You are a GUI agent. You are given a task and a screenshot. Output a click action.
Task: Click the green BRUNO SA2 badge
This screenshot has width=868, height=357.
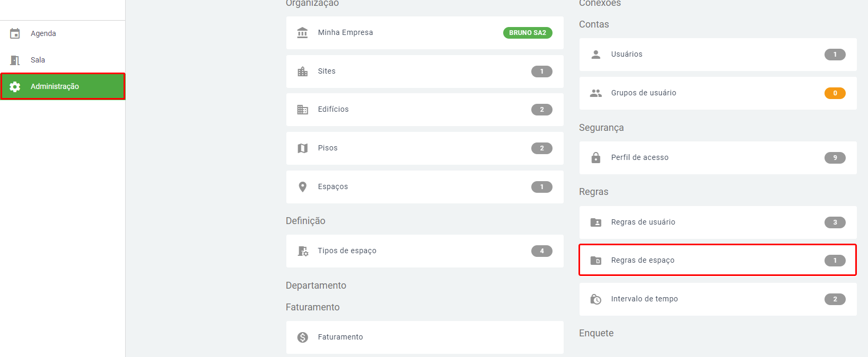click(x=528, y=33)
